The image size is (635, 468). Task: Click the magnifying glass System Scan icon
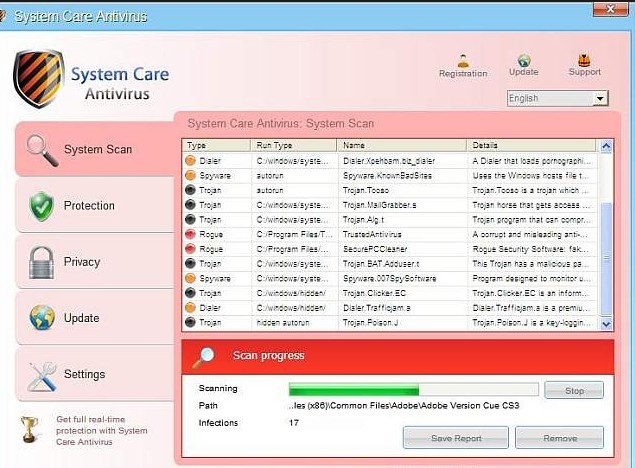42,151
